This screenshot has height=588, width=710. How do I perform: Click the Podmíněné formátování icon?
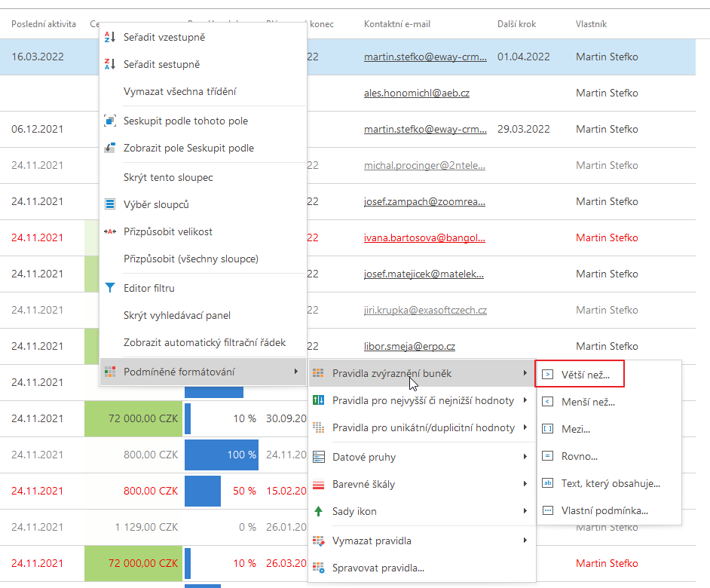pyautogui.click(x=110, y=372)
